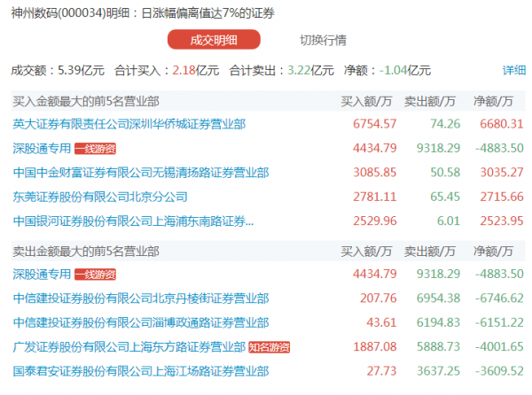Click buy amount 2529.96
This screenshot has width=532, height=395.
pos(374,221)
